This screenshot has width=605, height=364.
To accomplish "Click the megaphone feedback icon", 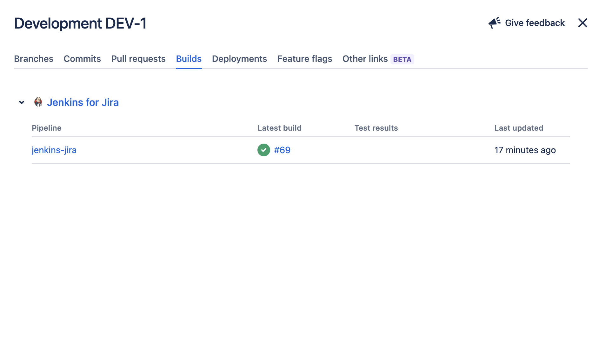I will coord(494,23).
